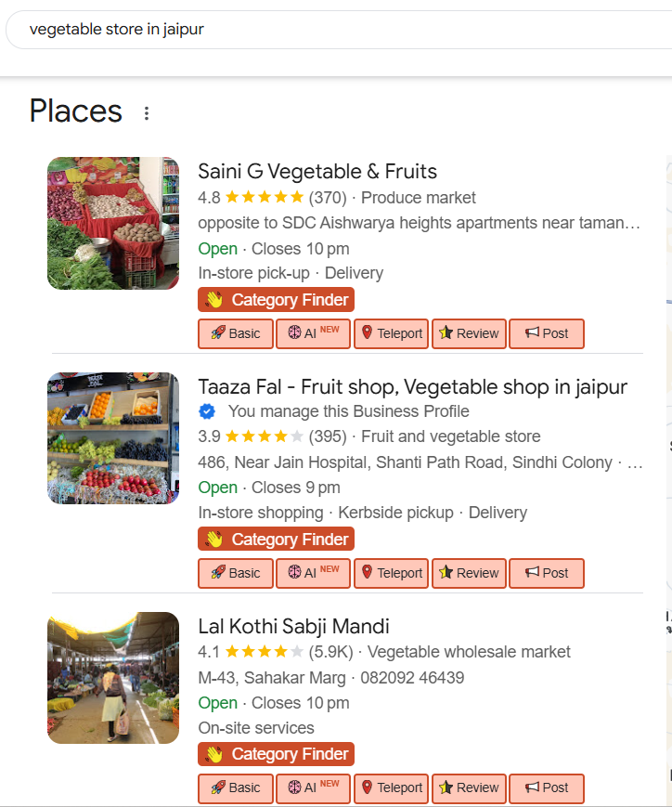This screenshot has height=807, width=672.
Task: Click the search box with vegetable store query
Action: pyautogui.click(x=334, y=30)
